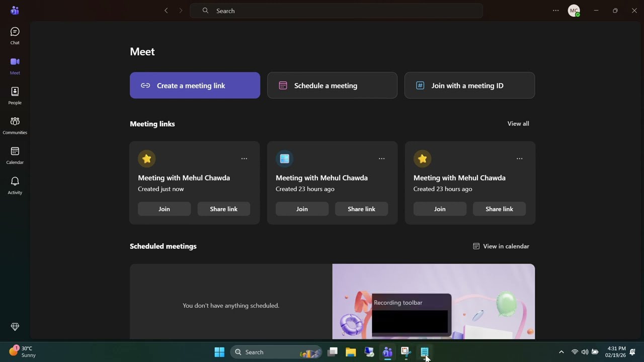The width and height of the screenshot is (644, 362).
Task: Show hidden system tray icons chevron
Action: pyautogui.click(x=561, y=352)
